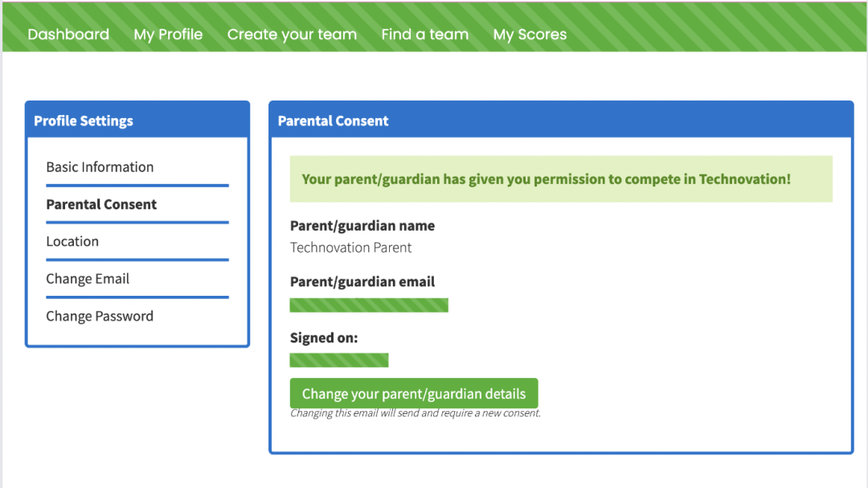Viewport: 868px width, 488px height.
Task: Go to My Profile in the top navigation
Action: [x=168, y=35]
